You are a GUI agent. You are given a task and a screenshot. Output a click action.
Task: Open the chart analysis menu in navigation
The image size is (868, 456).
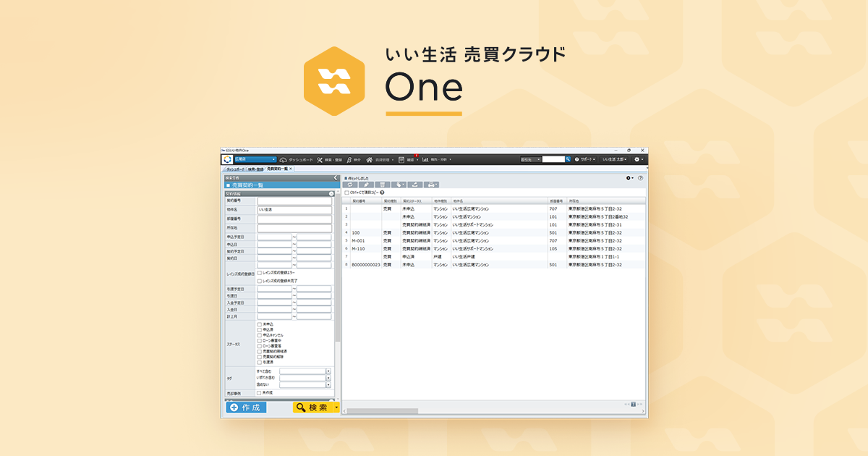437,159
